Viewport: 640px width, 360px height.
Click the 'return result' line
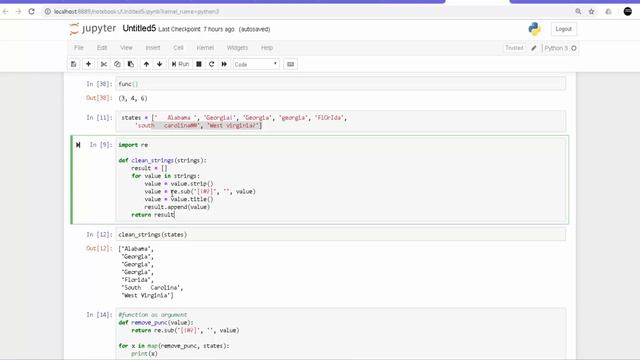click(153, 215)
